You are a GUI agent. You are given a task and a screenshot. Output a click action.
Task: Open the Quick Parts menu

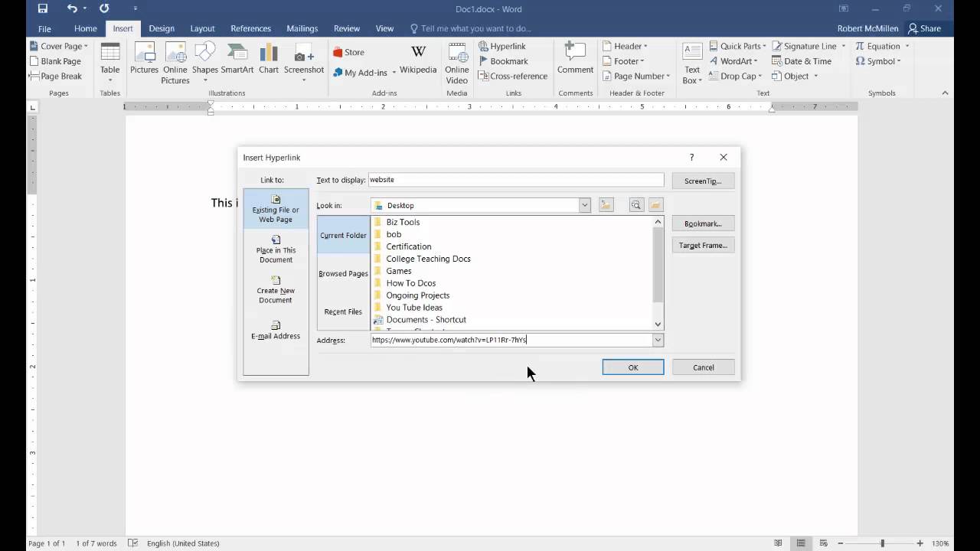tap(738, 46)
